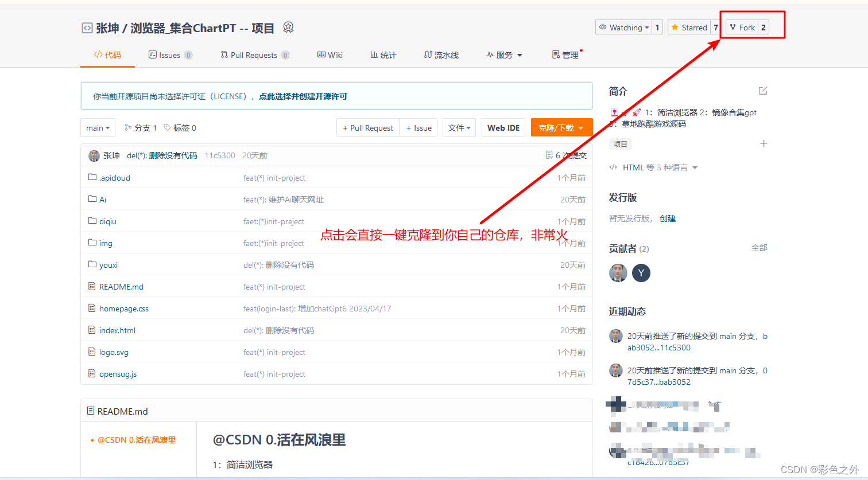Open the Wiki tab
This screenshot has height=480, width=868.
[330, 55]
